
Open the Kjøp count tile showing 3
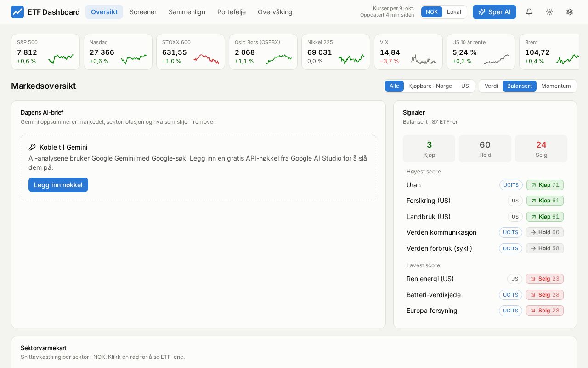click(429, 149)
